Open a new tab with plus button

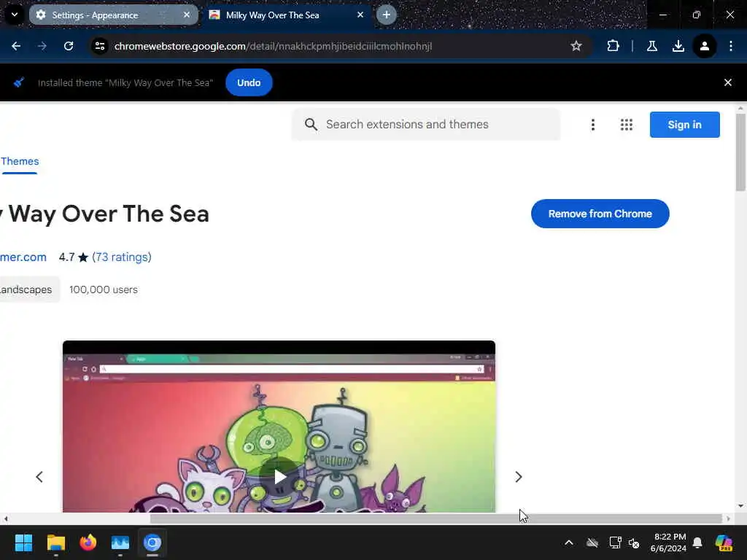[x=387, y=15]
